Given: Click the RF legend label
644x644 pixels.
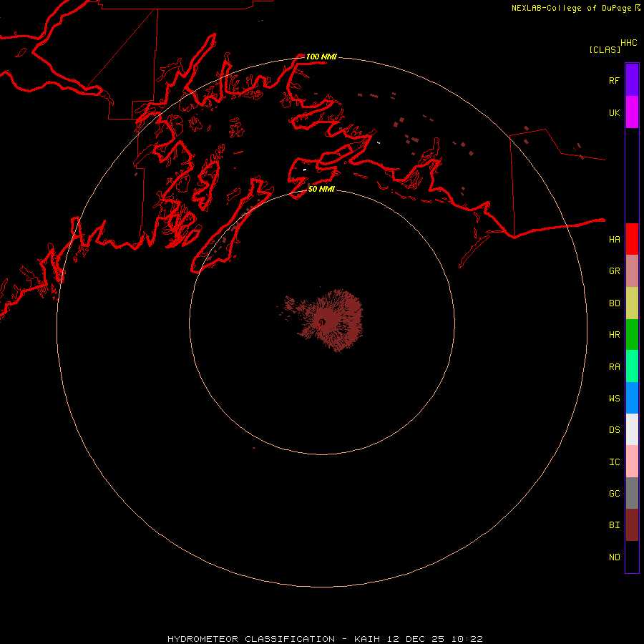Looking at the screenshot, I should [615, 80].
